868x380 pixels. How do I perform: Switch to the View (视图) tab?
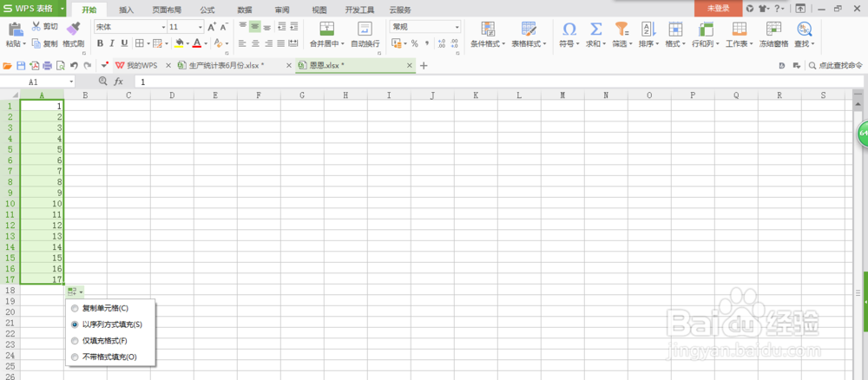(319, 10)
